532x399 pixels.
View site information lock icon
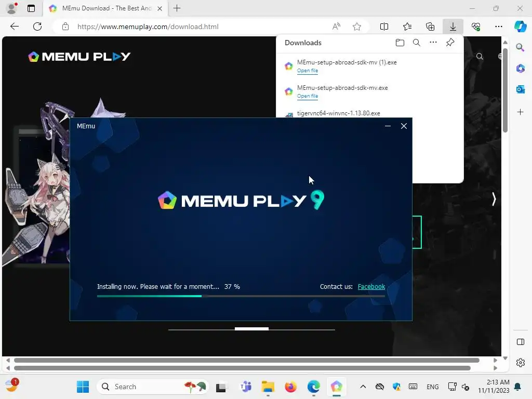tap(65, 26)
